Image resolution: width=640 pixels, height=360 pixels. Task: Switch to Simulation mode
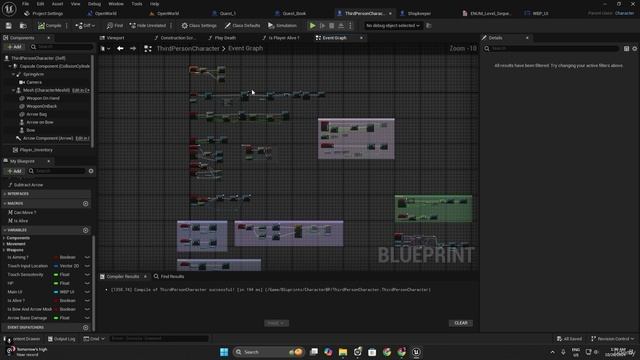[282, 26]
